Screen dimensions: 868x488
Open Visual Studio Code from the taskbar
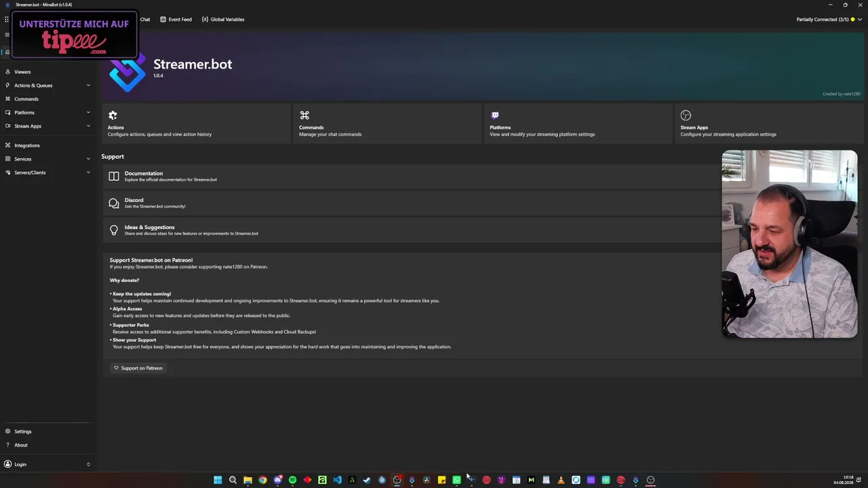coord(337,480)
